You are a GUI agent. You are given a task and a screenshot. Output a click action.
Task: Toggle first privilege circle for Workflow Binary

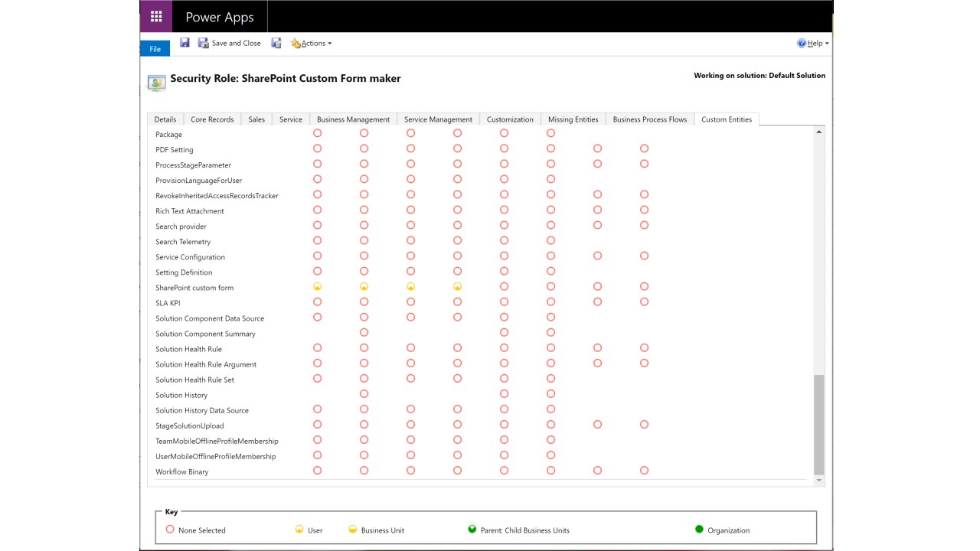(x=318, y=471)
